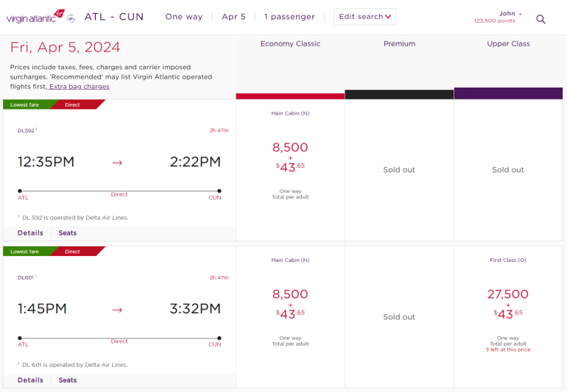View Seats for flight DL601
The image size is (567, 392).
coord(68,380)
